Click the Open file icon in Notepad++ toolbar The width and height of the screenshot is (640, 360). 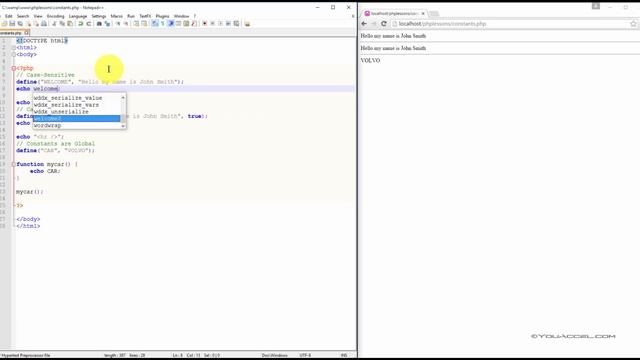(4, 24)
